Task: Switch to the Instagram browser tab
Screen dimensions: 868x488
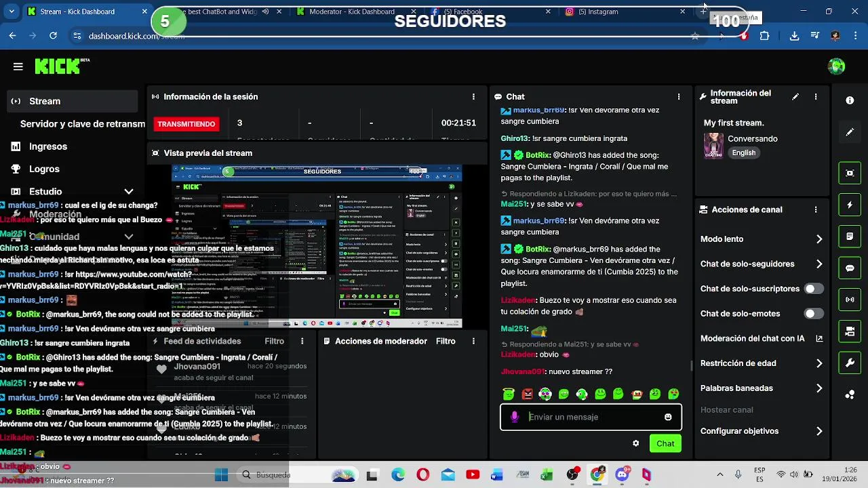Action: 624,12
